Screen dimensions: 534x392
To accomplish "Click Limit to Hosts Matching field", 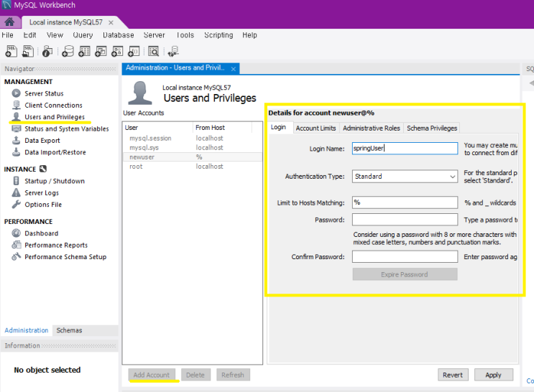I will tap(405, 202).
